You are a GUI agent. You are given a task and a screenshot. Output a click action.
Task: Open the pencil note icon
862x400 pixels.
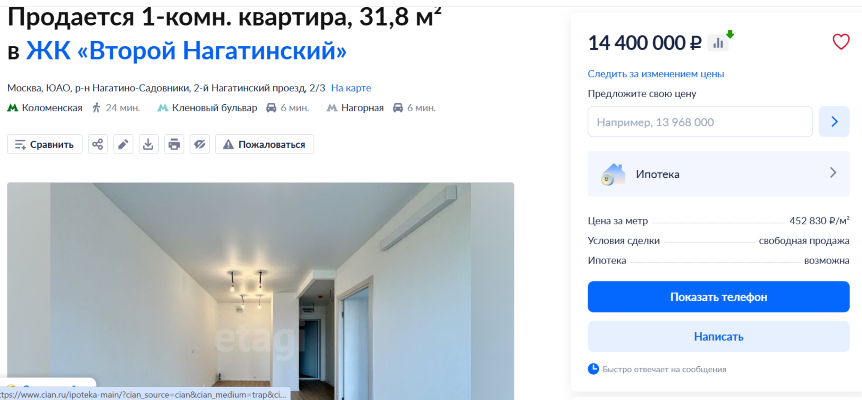click(123, 145)
